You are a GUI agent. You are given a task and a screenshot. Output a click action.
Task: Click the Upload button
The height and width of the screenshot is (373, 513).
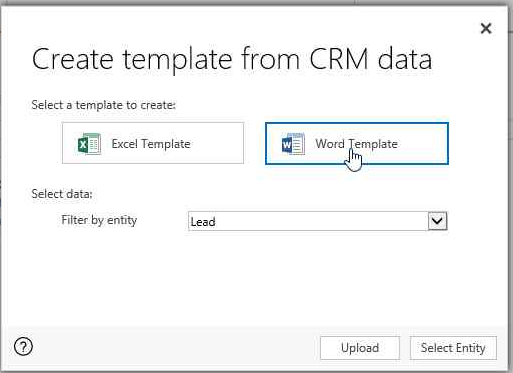(x=360, y=348)
